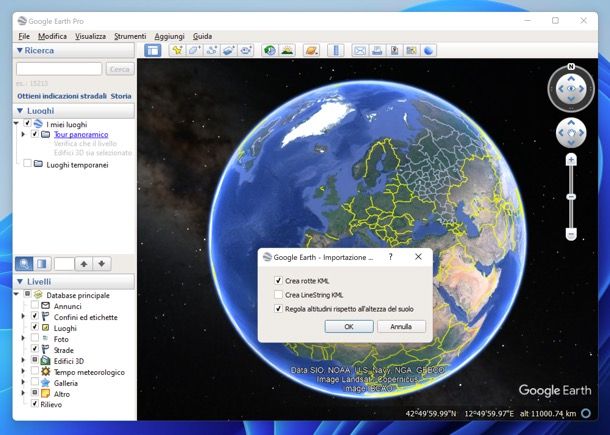Open the Strumenti menu
Viewport: 610px width, 435px height.
(x=130, y=36)
